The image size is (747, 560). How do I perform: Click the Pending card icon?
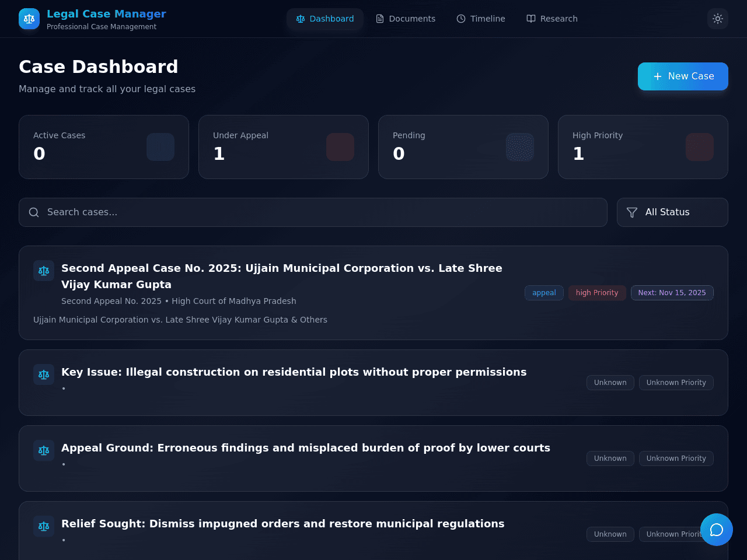[520, 147]
